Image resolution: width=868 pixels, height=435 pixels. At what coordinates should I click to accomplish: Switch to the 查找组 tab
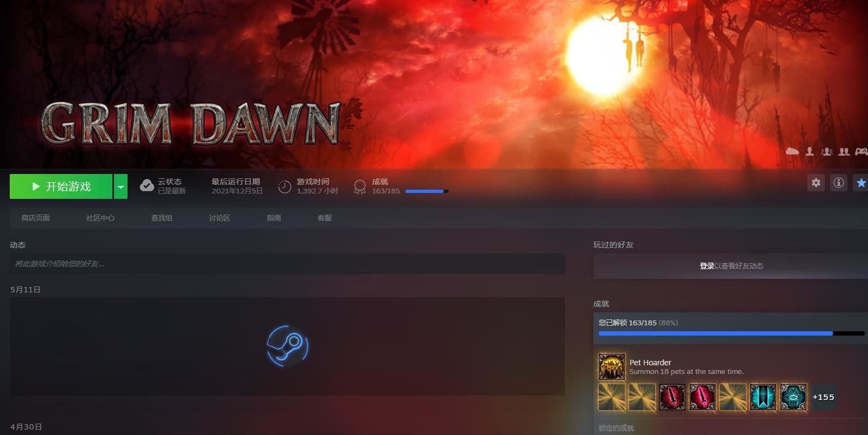pos(162,218)
